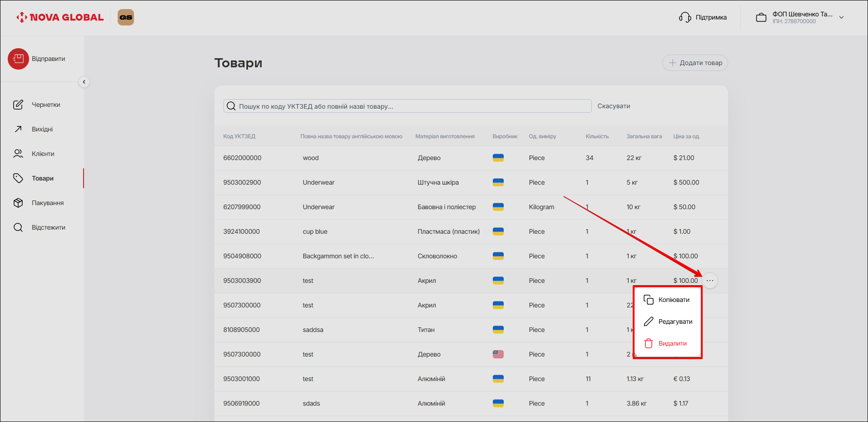Click the Скасувати link beside search
The height and width of the screenshot is (422, 868).
tap(614, 106)
